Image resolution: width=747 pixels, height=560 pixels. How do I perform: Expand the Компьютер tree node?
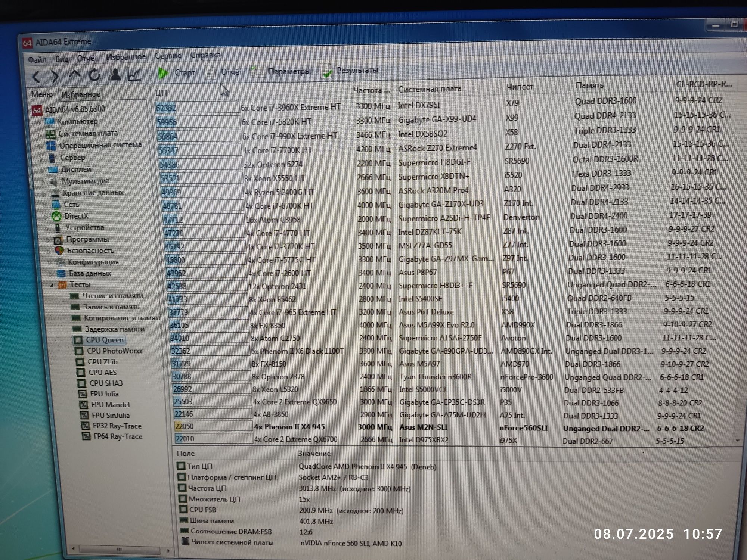click(x=39, y=122)
